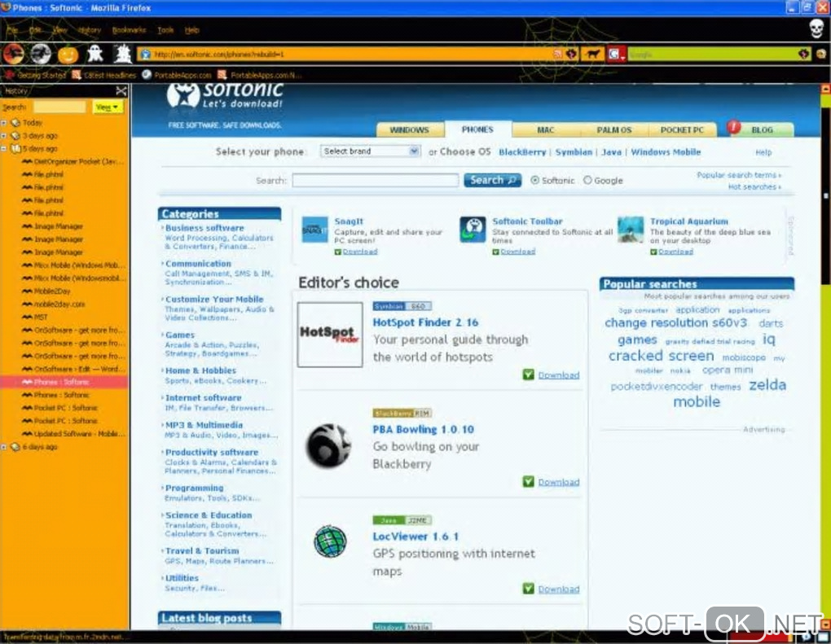Click the green check icon beside PBA Bowling Download

click(529, 481)
